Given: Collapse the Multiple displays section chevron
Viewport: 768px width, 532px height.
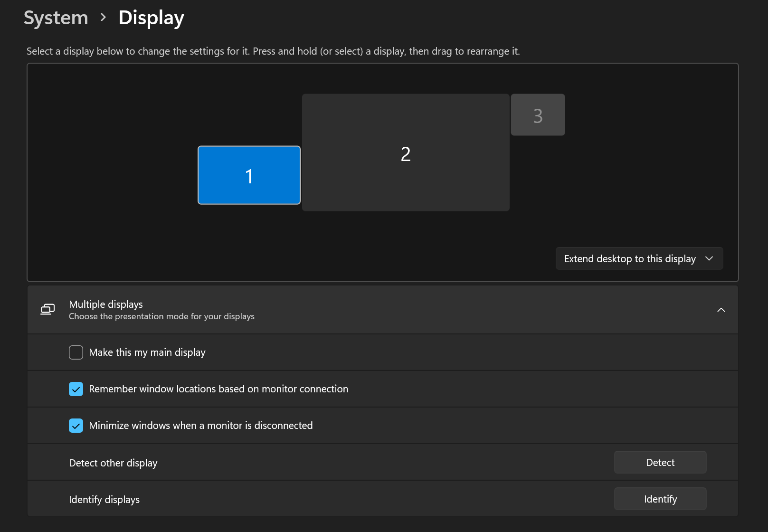Looking at the screenshot, I should [721, 310].
